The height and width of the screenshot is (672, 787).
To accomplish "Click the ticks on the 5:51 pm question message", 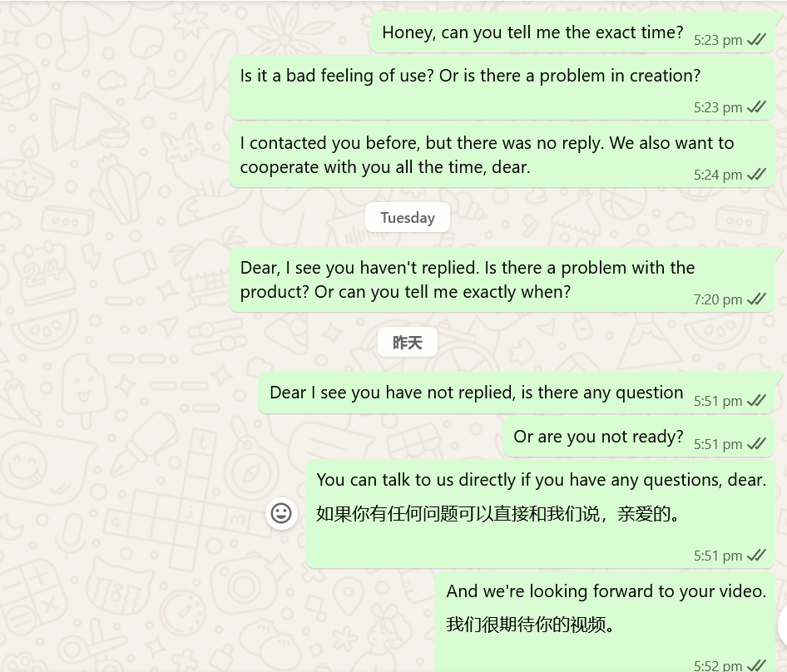I will coord(756,400).
